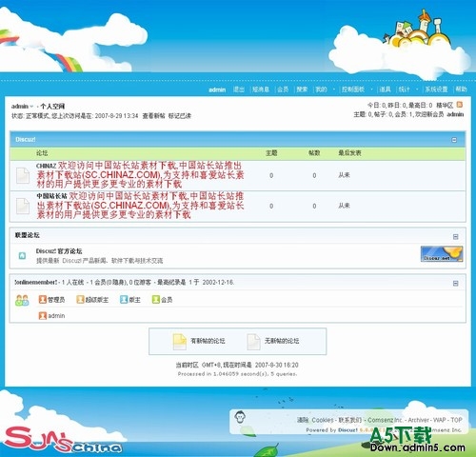The height and width of the screenshot is (457, 476).
Task: Click the 有新帖的论坛 legend text
Action: (208, 341)
